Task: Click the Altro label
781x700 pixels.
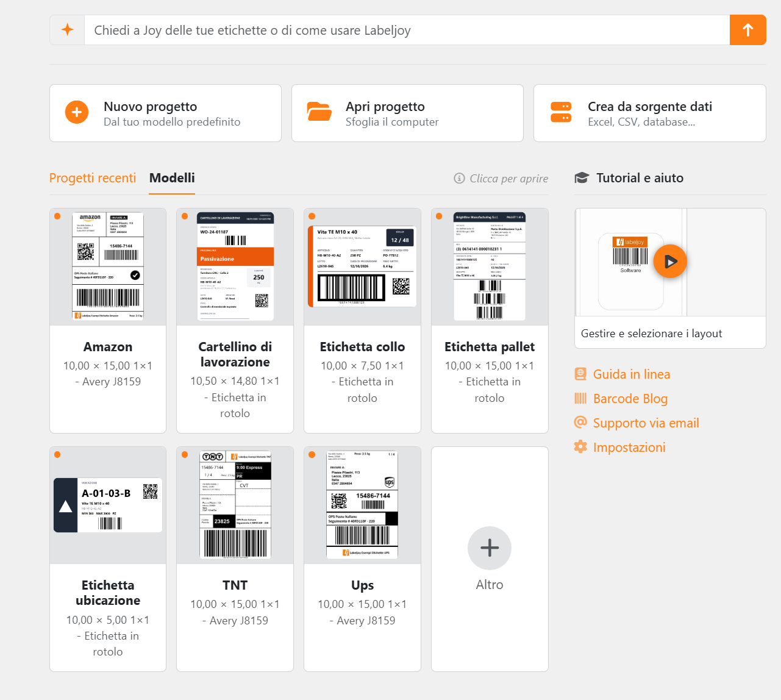Action: pyautogui.click(x=490, y=584)
